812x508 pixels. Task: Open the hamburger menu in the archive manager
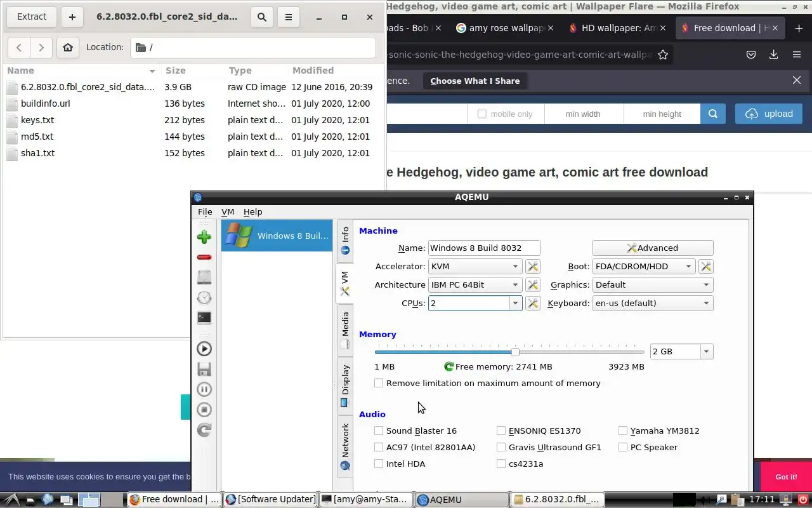[x=289, y=17]
